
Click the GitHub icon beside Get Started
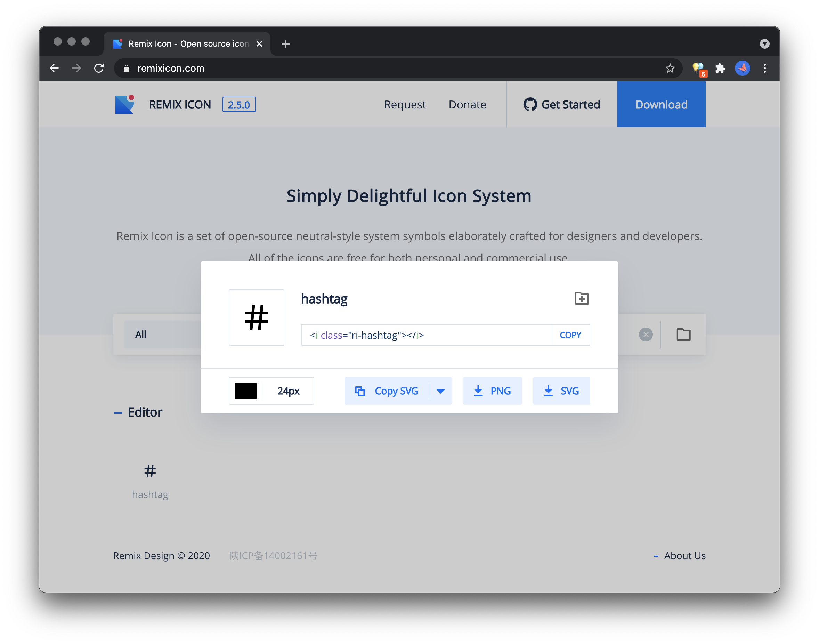tap(531, 104)
